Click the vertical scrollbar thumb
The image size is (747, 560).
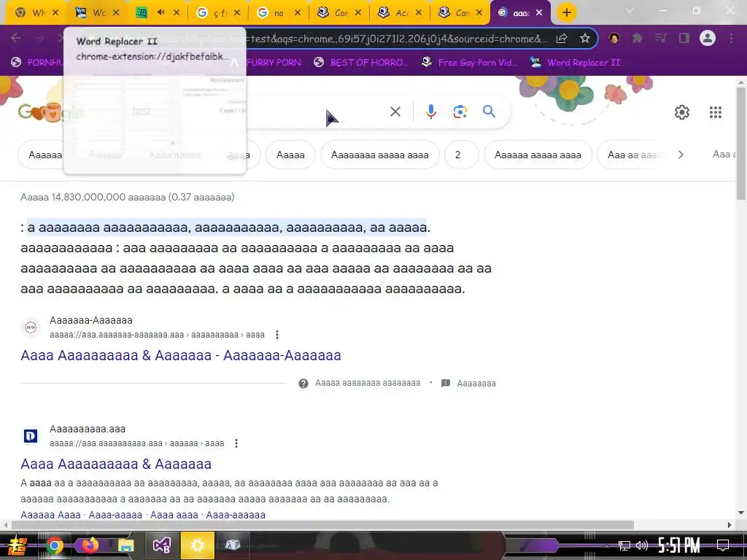(741, 143)
